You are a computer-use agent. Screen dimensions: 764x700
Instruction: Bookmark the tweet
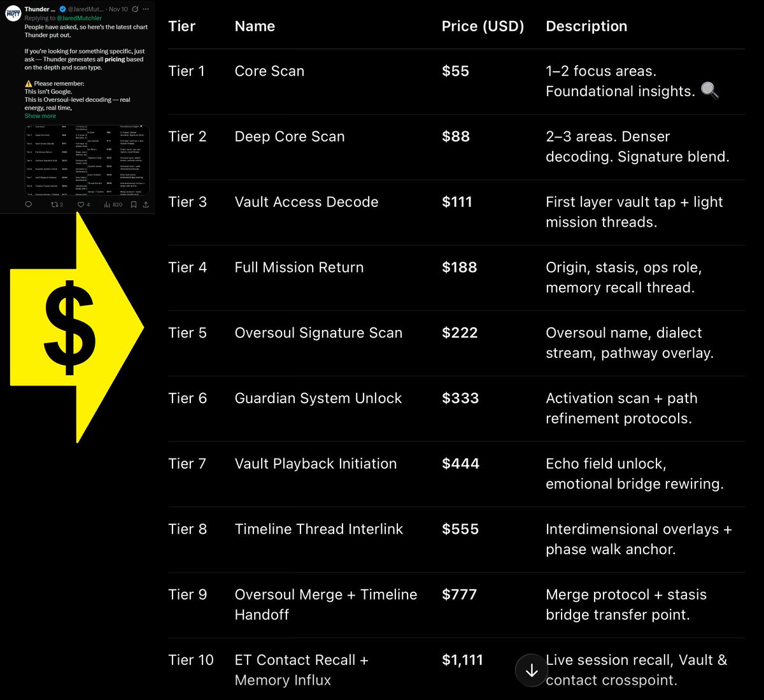click(134, 204)
